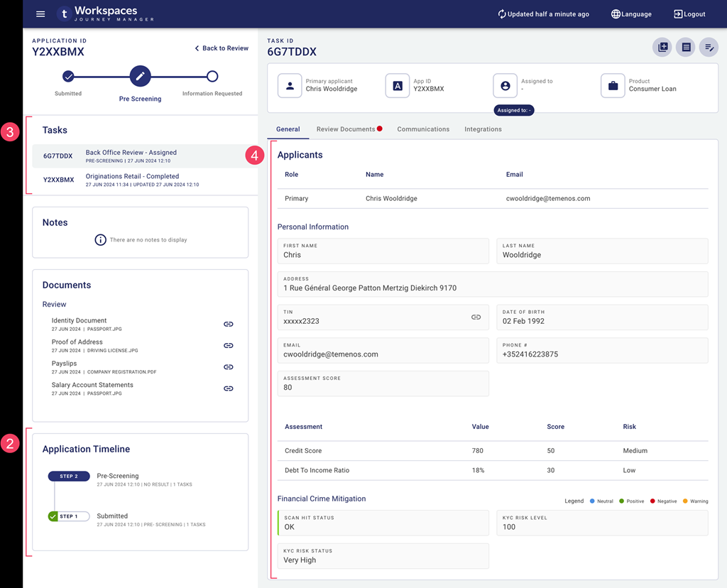Open the hamburger navigation menu
The width and height of the screenshot is (727, 588).
click(40, 14)
